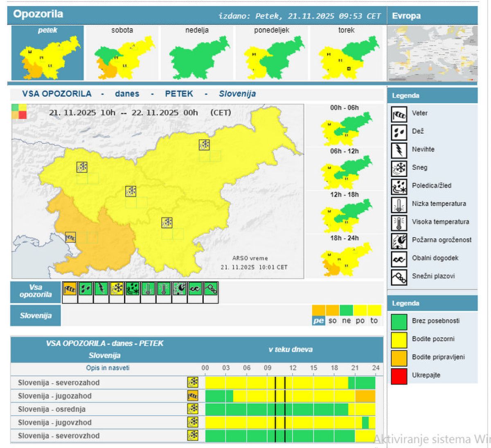Select the rain warning filter icon
The height and width of the screenshot is (448, 491).
(x=86, y=289)
